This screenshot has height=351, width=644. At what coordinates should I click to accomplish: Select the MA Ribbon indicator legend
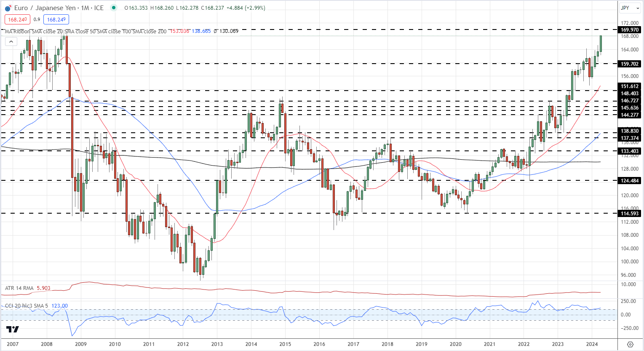pyautogui.click(x=86, y=31)
